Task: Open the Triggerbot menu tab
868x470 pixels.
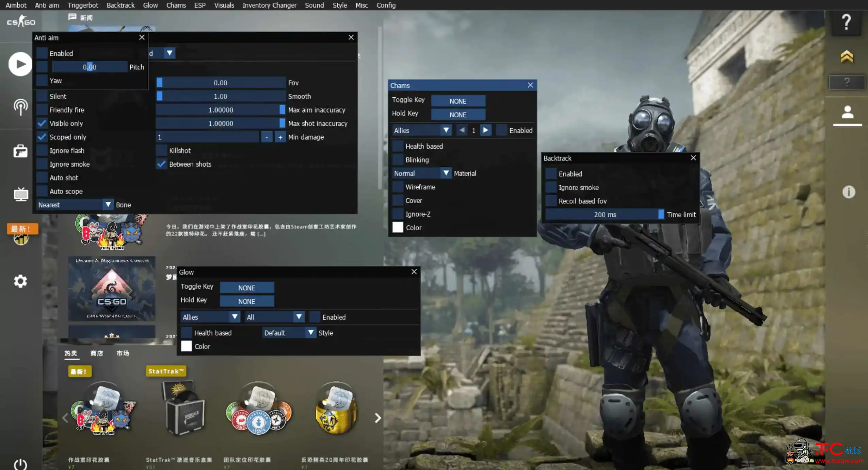Action: click(x=83, y=5)
